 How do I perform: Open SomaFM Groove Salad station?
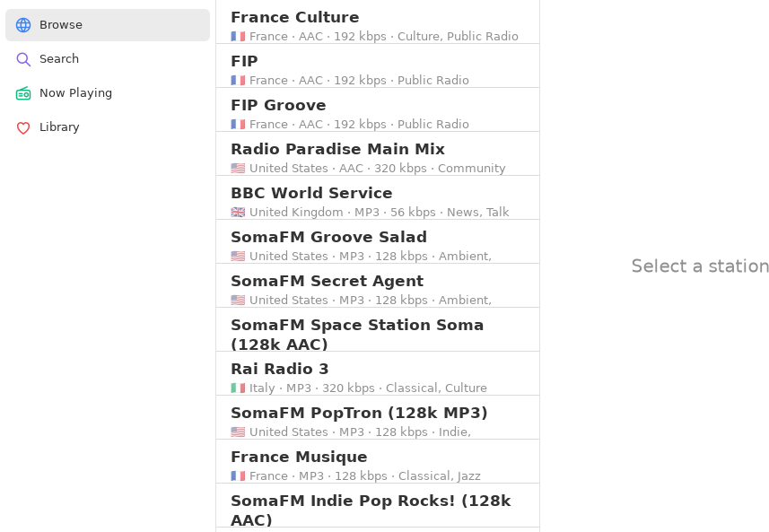pyautogui.click(x=378, y=241)
